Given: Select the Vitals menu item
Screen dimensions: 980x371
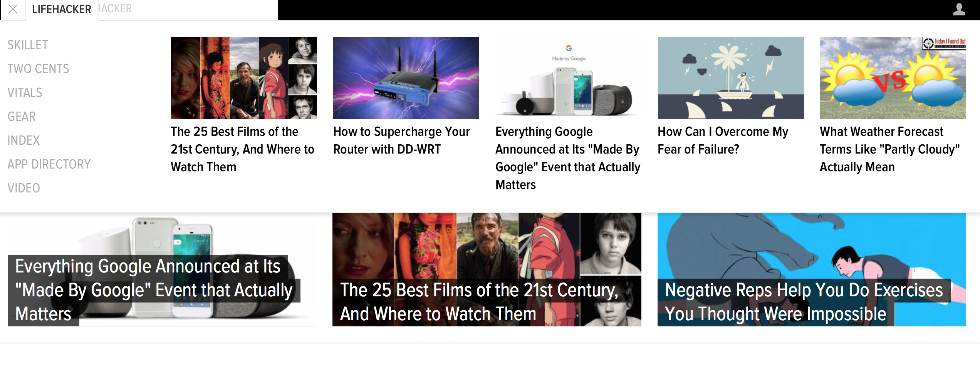Looking at the screenshot, I should click(x=25, y=93).
